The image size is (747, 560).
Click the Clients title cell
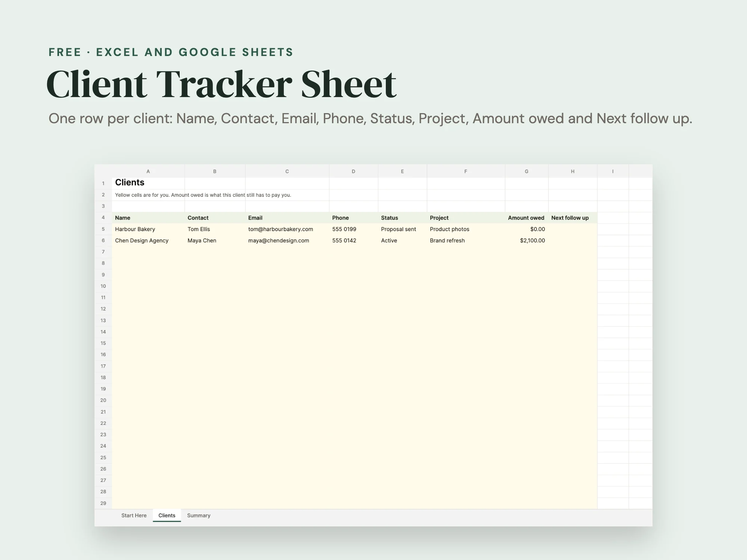[x=148, y=183]
